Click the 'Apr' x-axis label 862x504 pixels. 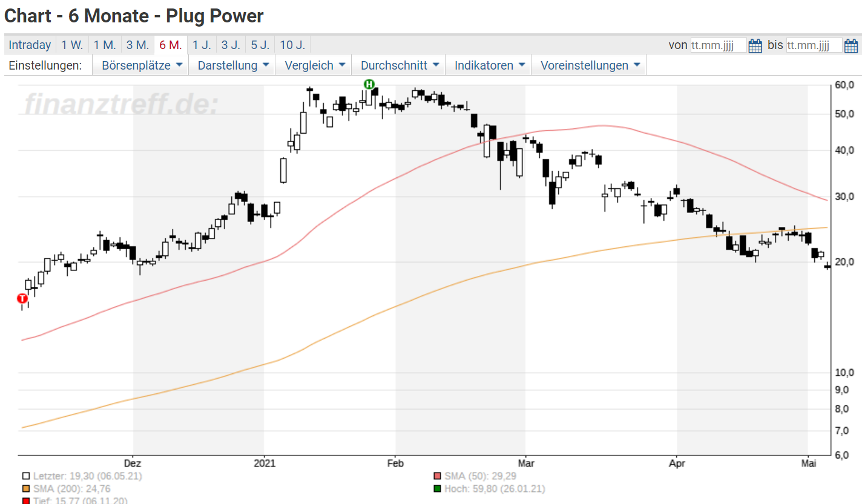pyautogui.click(x=676, y=463)
